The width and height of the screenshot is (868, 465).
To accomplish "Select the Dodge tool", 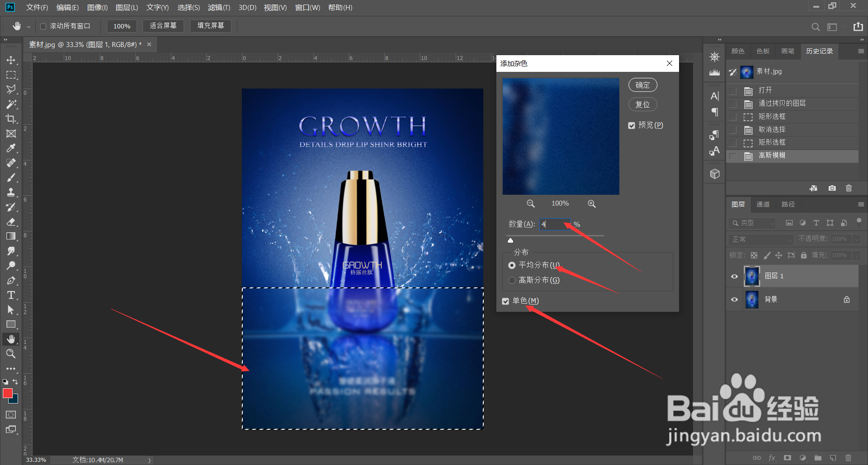I will [11, 266].
